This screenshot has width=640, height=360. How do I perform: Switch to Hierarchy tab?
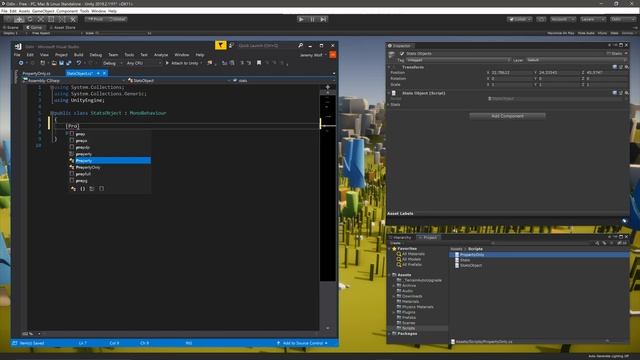coord(400,237)
